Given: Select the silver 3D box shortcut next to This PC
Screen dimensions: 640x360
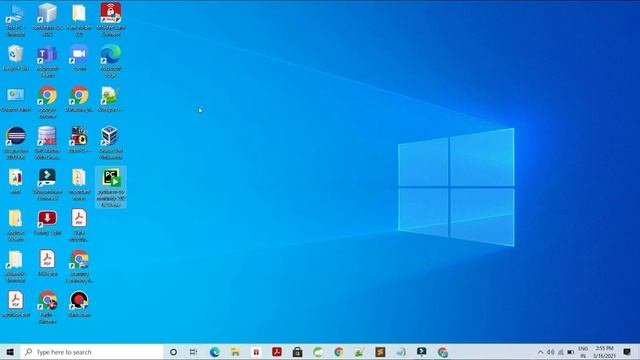Looking at the screenshot, I should click(47, 20).
